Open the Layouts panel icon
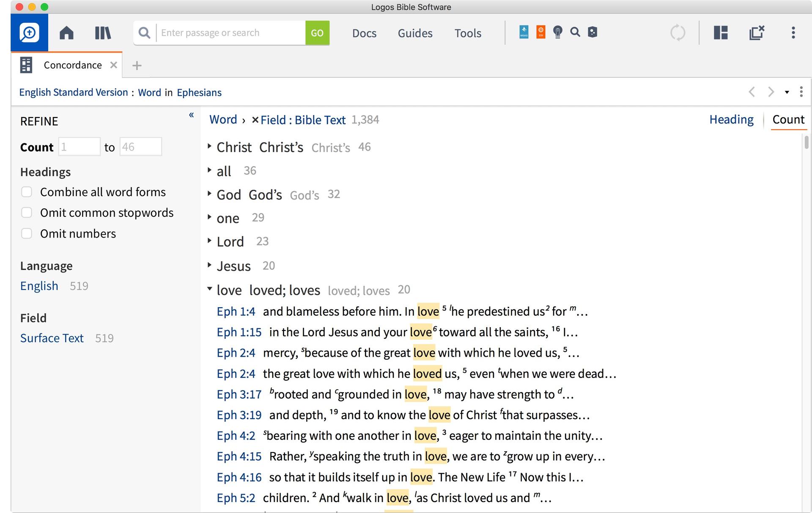Screen dimensions: 812x513 pos(721,33)
